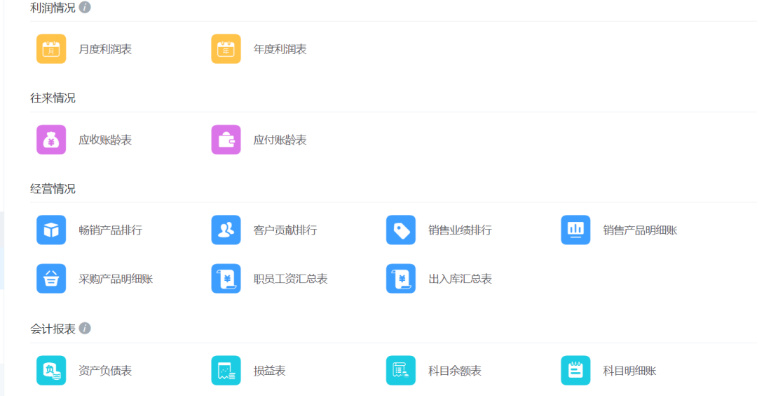Click the 应收账龄表 money bag icon
This screenshot has width=758, height=396.
click(51, 140)
